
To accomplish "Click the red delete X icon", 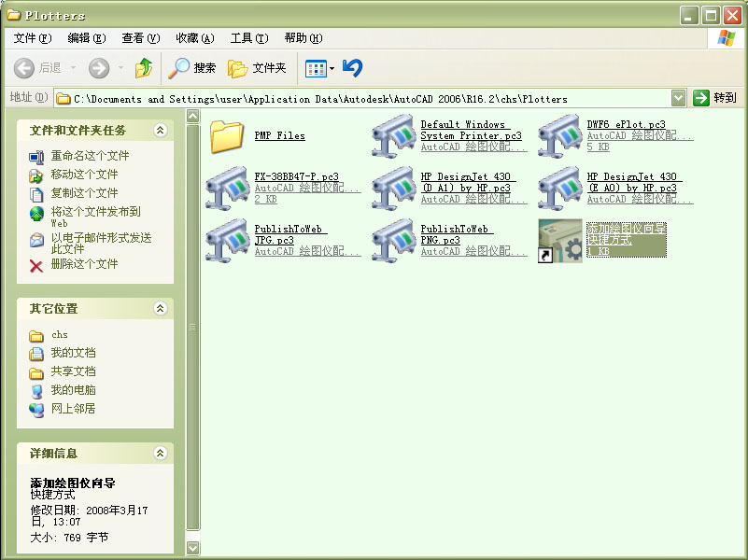I will pos(36,265).
